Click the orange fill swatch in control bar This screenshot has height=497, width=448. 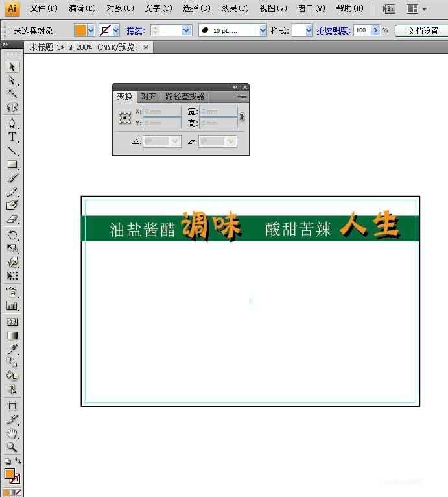point(80,30)
